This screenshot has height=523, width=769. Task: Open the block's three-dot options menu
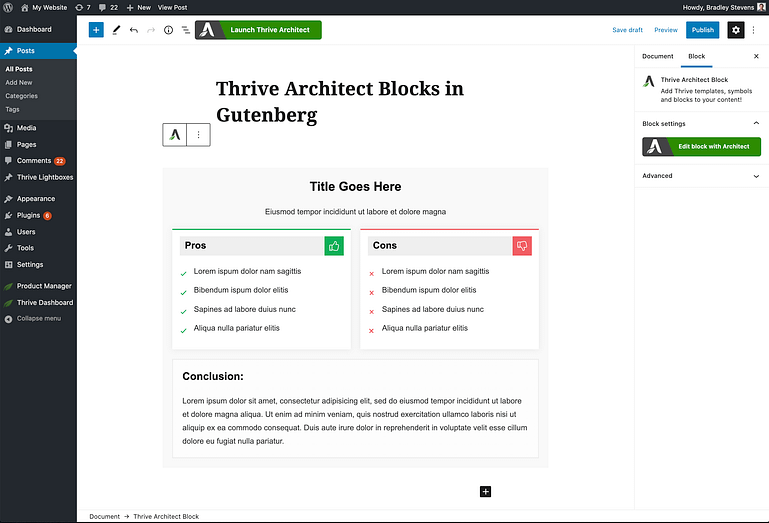(198, 134)
